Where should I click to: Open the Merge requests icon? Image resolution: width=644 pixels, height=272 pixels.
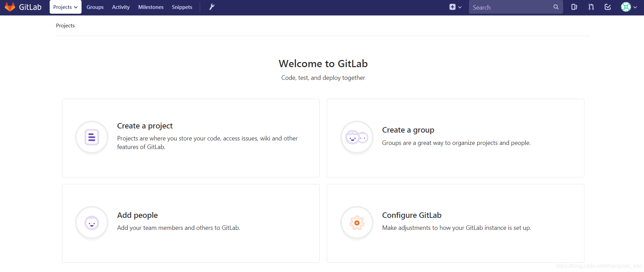(591, 7)
